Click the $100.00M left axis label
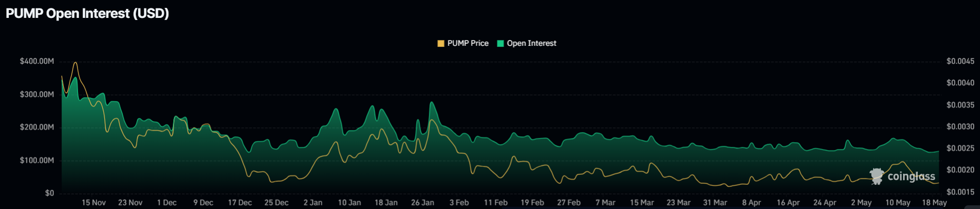 37,160
